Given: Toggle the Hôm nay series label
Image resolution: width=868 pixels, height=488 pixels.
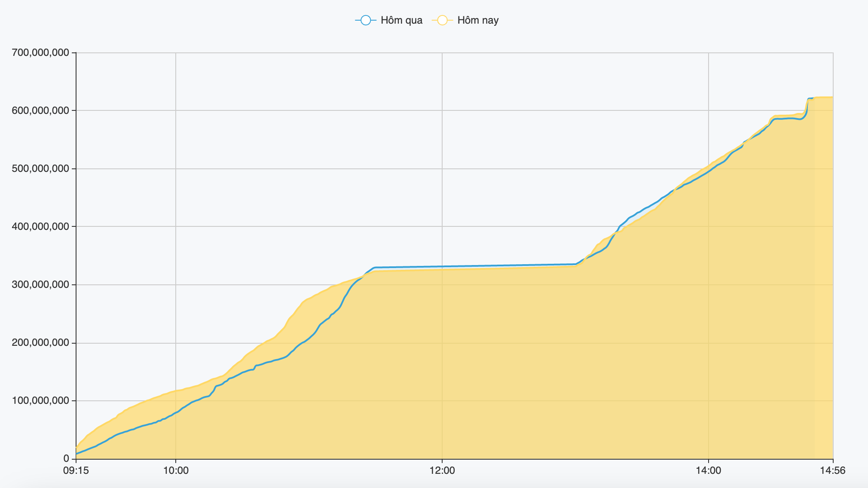Looking at the screenshot, I should click(x=478, y=20).
